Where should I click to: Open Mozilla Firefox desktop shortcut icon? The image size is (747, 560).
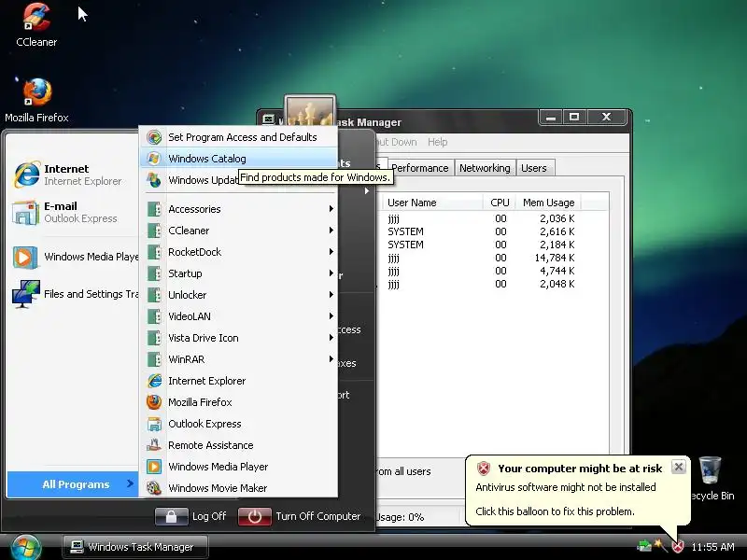click(37, 91)
